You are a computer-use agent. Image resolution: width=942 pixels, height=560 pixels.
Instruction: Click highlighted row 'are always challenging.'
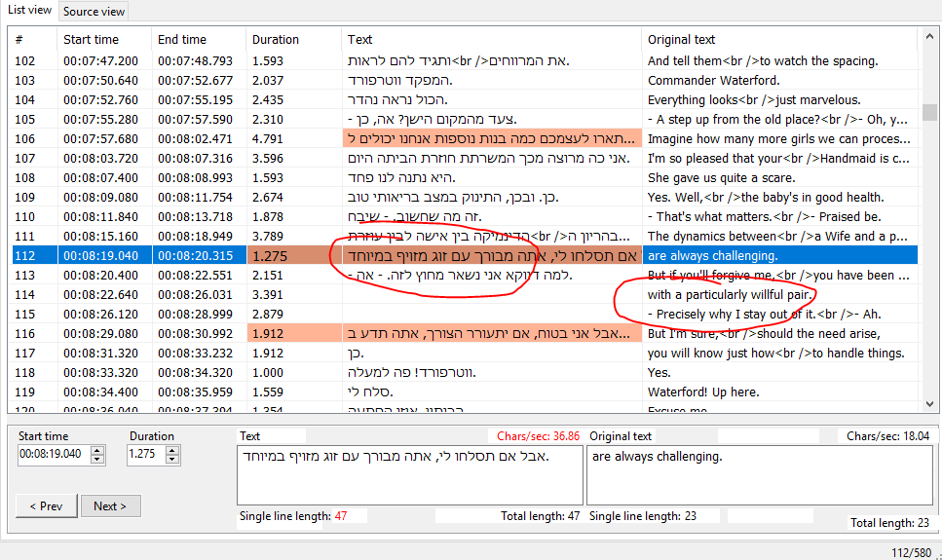465,255
